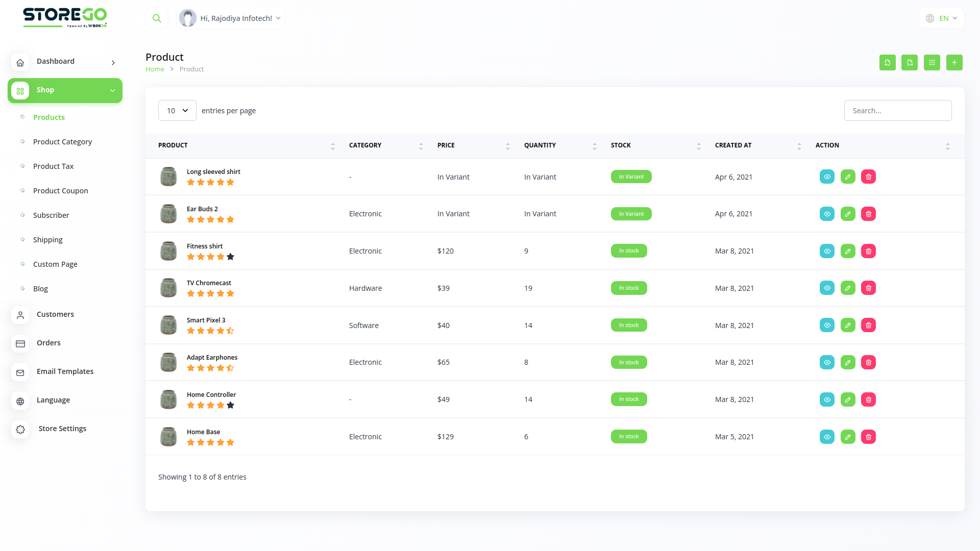Click eye icon for Adapt Earphones
This screenshot has height=551, width=980.
(x=827, y=362)
